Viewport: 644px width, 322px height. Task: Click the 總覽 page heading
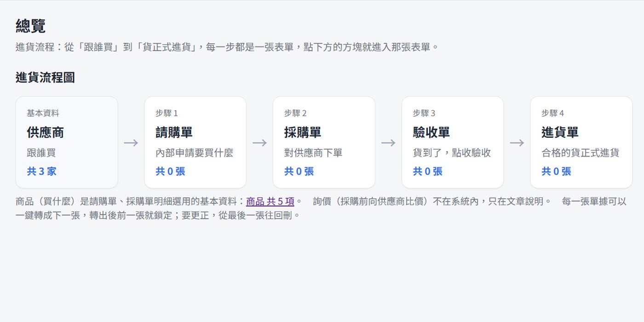(x=30, y=26)
